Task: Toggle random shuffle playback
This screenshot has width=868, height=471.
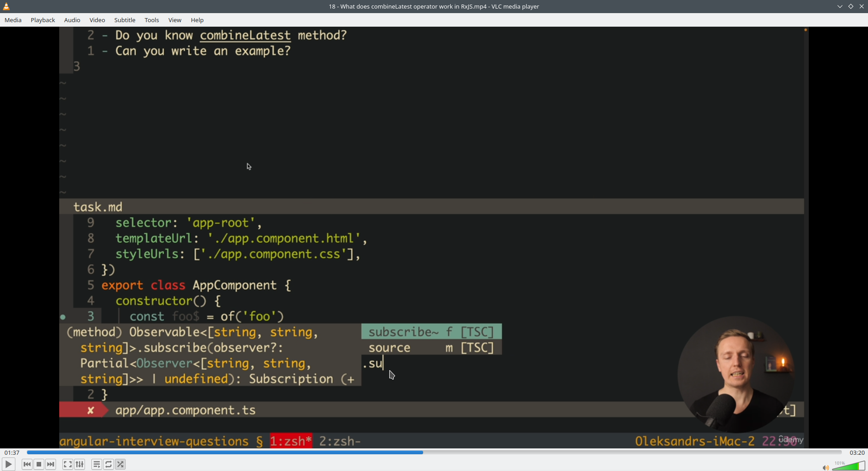Action: [120, 464]
